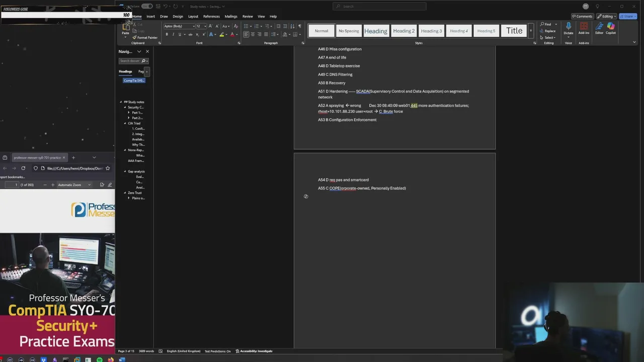This screenshot has height=362, width=644.
Task: Click Find in the Editing group
Action: [546, 24]
